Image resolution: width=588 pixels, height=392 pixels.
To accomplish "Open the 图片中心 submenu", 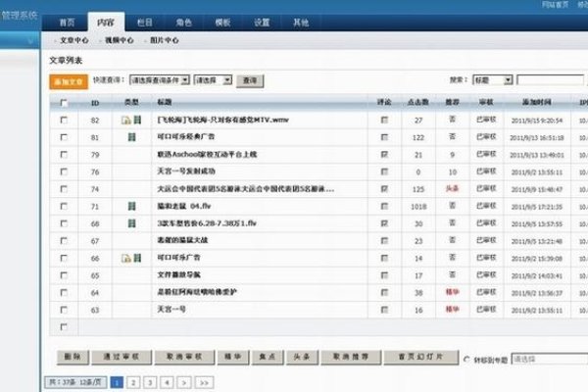I will coord(165,40).
